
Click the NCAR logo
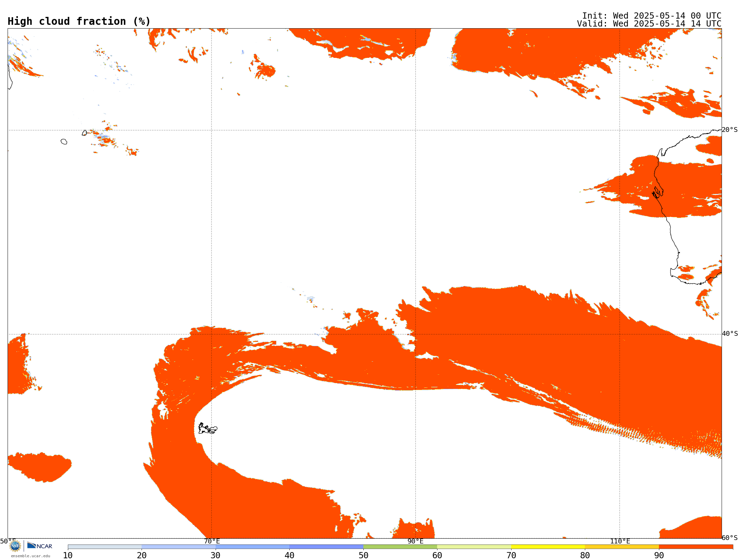coord(40,546)
